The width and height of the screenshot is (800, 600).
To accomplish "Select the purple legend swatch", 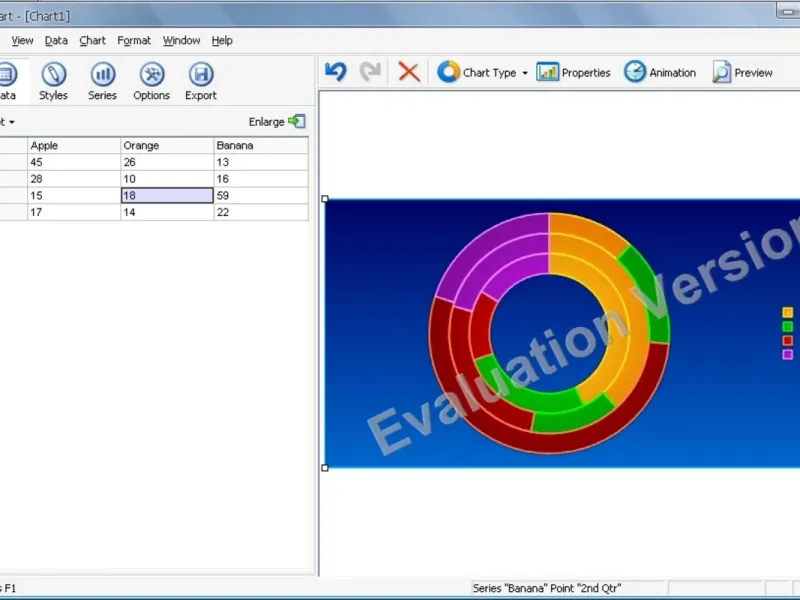I will coord(788,355).
